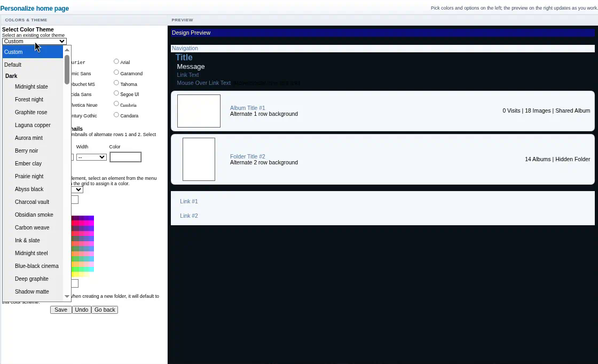The width and height of the screenshot is (598, 364).
Task: Select Midnight steel theme
Action: click(x=33, y=253)
